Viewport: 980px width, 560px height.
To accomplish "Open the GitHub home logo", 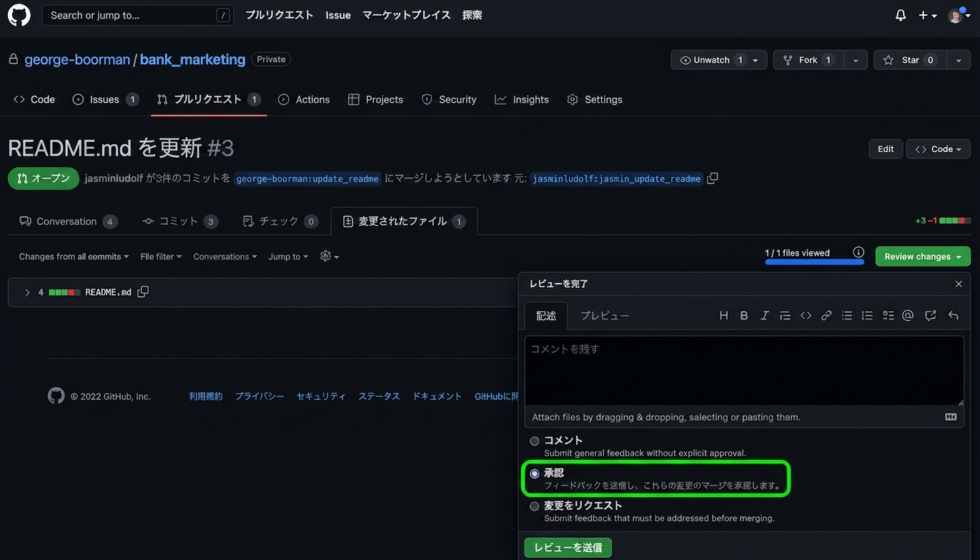I will [19, 15].
